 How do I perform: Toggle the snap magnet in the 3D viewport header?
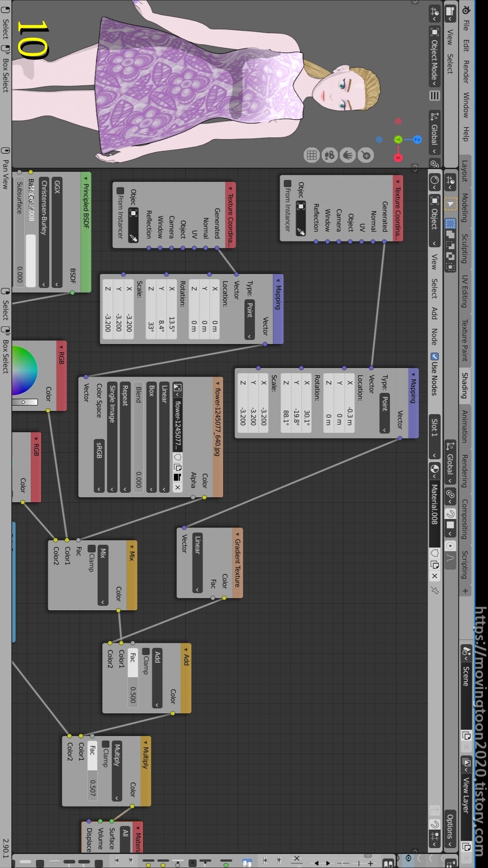click(450, 514)
